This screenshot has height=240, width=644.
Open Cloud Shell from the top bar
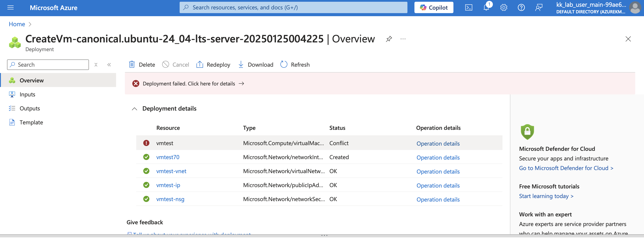468,7
